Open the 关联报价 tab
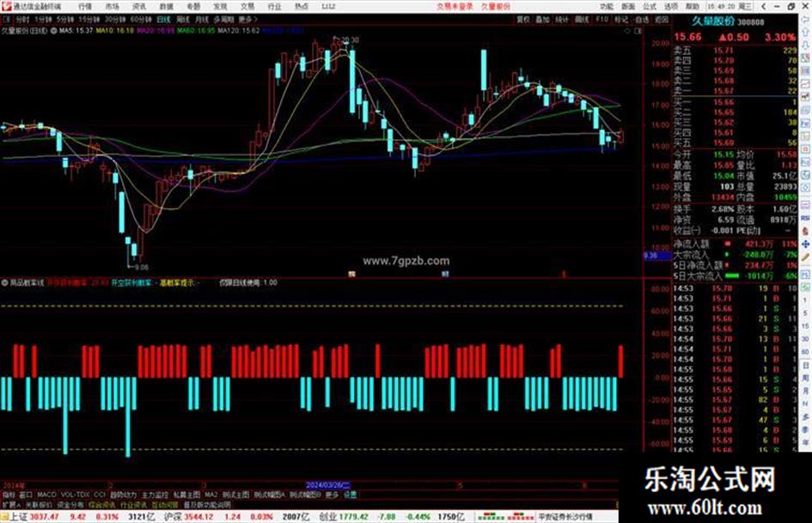 tap(39, 504)
